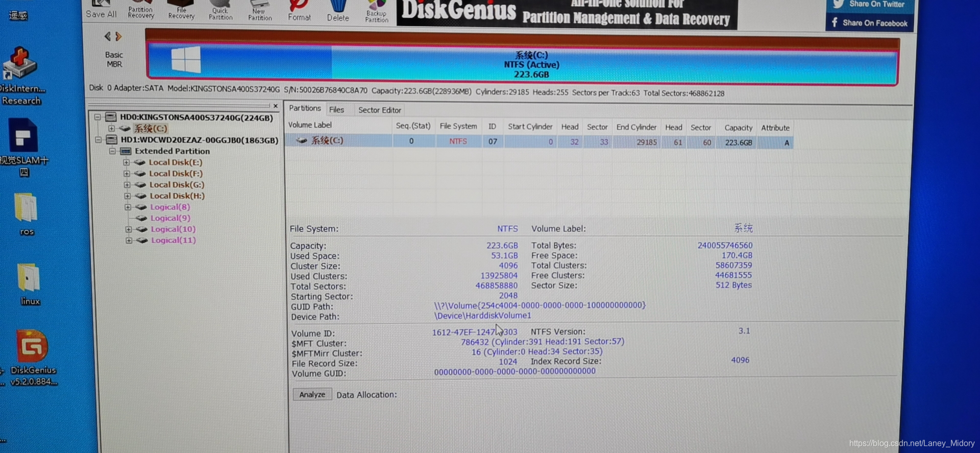Switch to the Partitions tab
The width and height of the screenshot is (980, 453).
pos(305,108)
